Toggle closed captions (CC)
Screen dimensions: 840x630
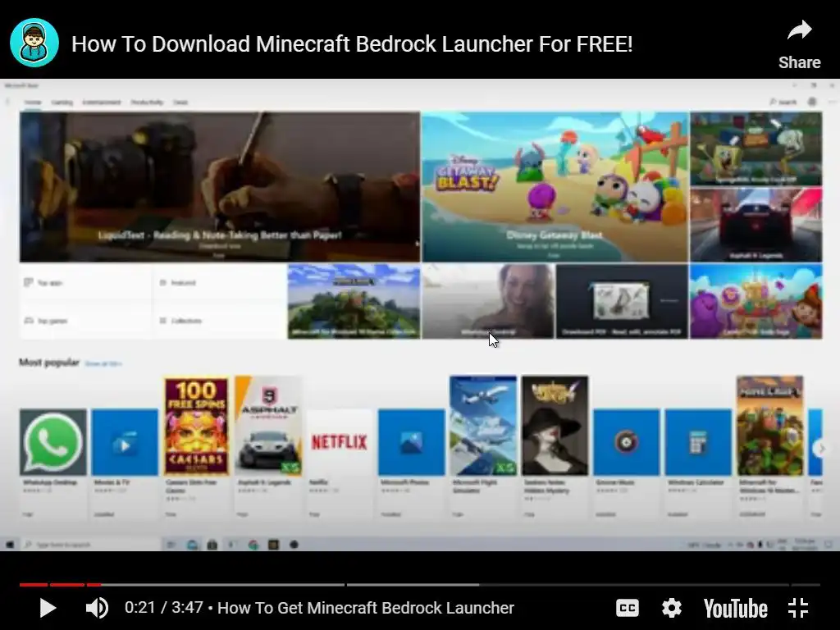tap(628, 608)
